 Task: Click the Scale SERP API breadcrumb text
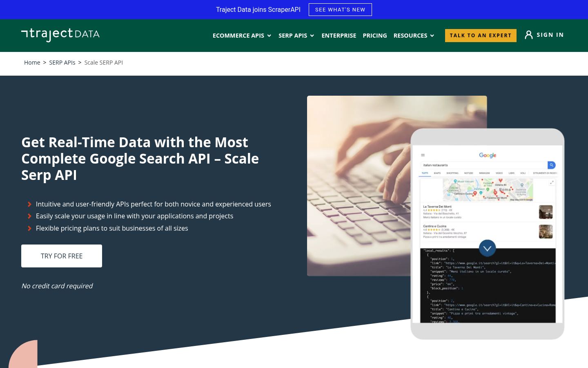pos(103,63)
